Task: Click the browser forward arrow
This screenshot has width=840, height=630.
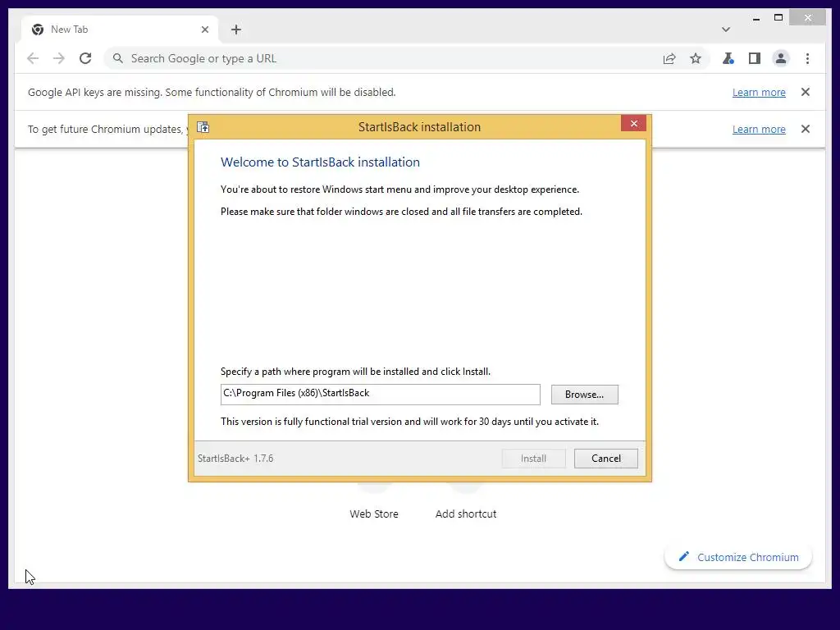Action: click(59, 58)
